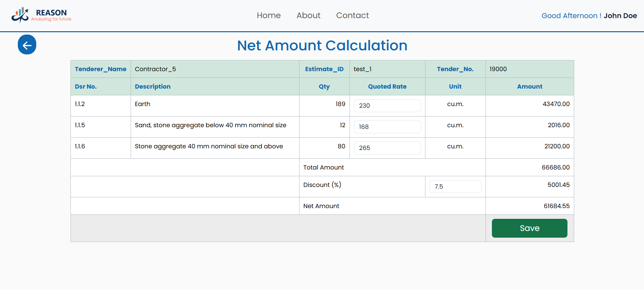Click the John Doe user name
The height and width of the screenshot is (290, 644).
point(620,16)
